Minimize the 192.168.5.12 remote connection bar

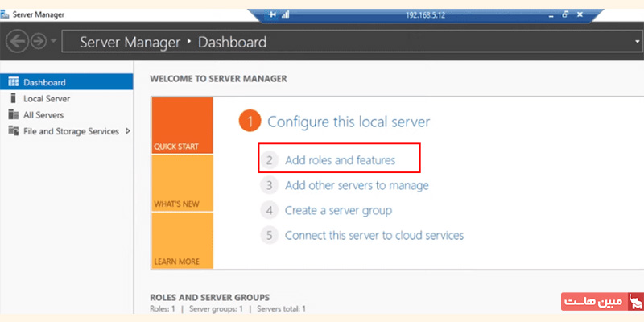(x=551, y=15)
